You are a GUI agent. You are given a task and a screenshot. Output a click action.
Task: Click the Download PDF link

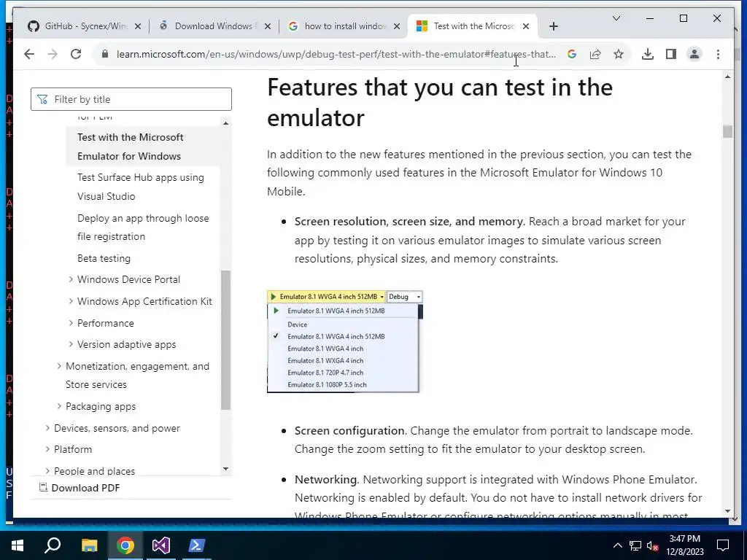tap(85, 488)
